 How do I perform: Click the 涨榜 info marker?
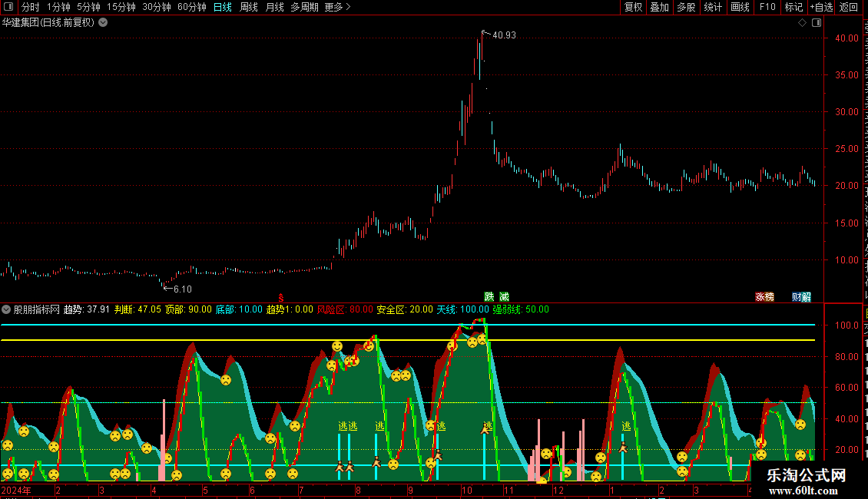tap(764, 297)
